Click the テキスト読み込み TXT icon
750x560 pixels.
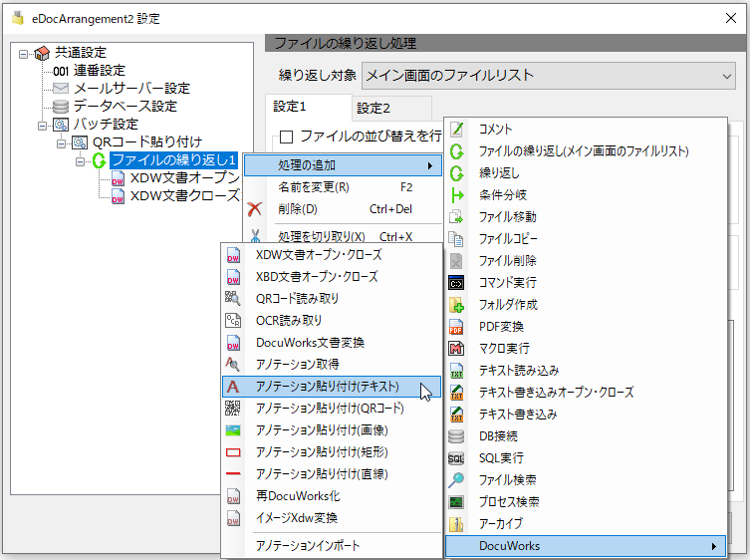tap(457, 371)
